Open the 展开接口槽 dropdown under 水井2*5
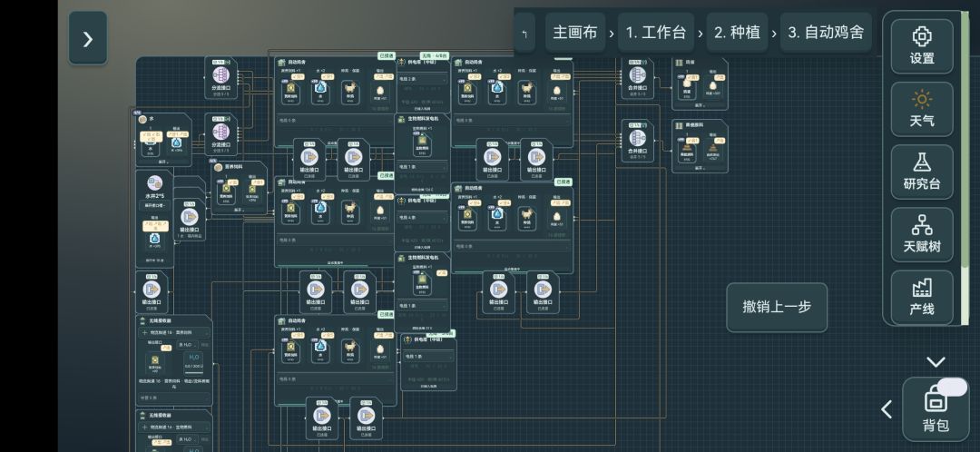The height and width of the screenshot is (452, 980). [x=154, y=206]
